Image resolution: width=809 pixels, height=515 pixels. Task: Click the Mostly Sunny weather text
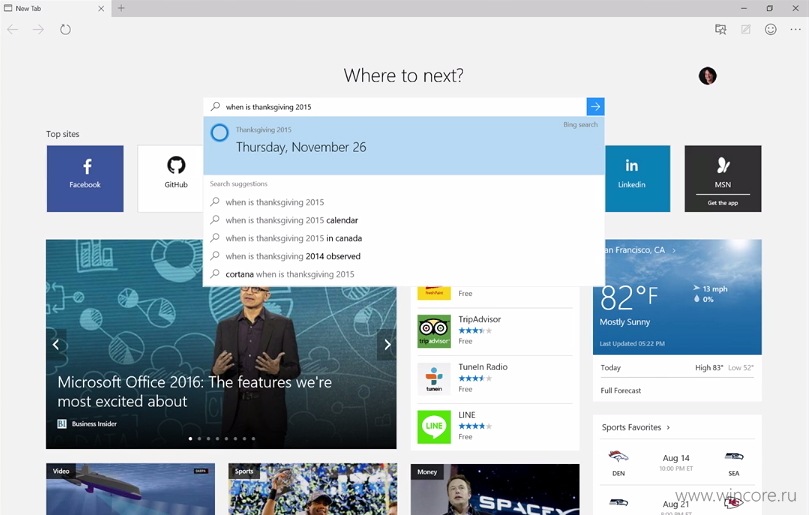[625, 322]
